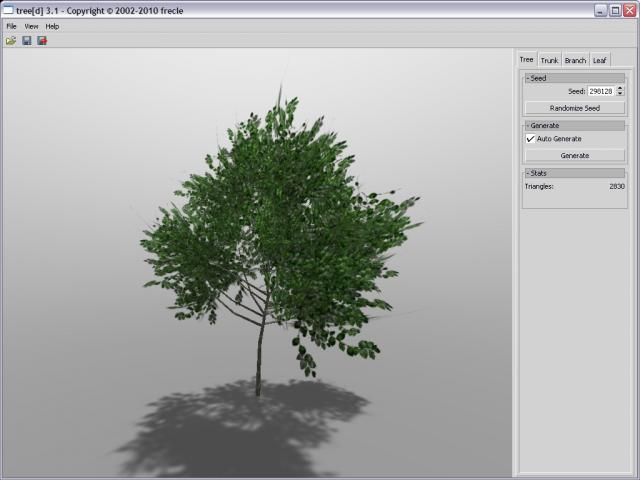Switch to the Branch tab
The width and height of the screenshot is (640, 480).
(x=575, y=61)
